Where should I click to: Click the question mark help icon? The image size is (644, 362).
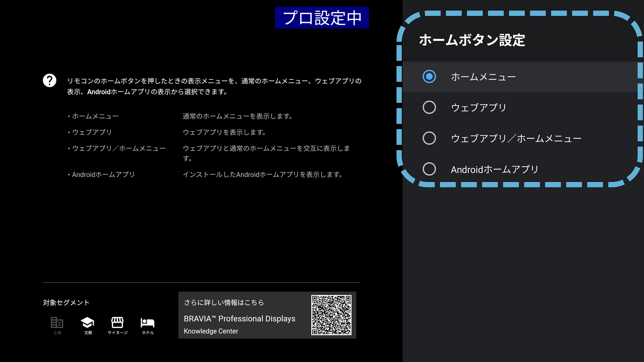(49, 80)
